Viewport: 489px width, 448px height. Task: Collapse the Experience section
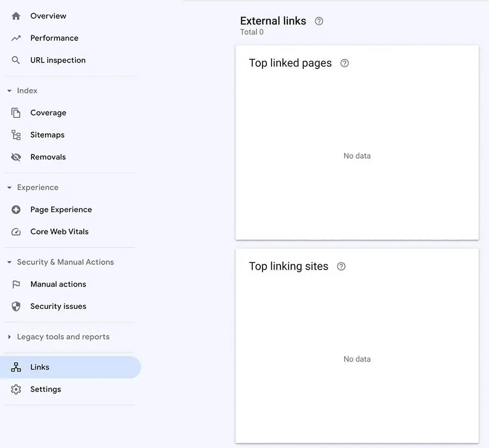pyautogui.click(x=9, y=188)
